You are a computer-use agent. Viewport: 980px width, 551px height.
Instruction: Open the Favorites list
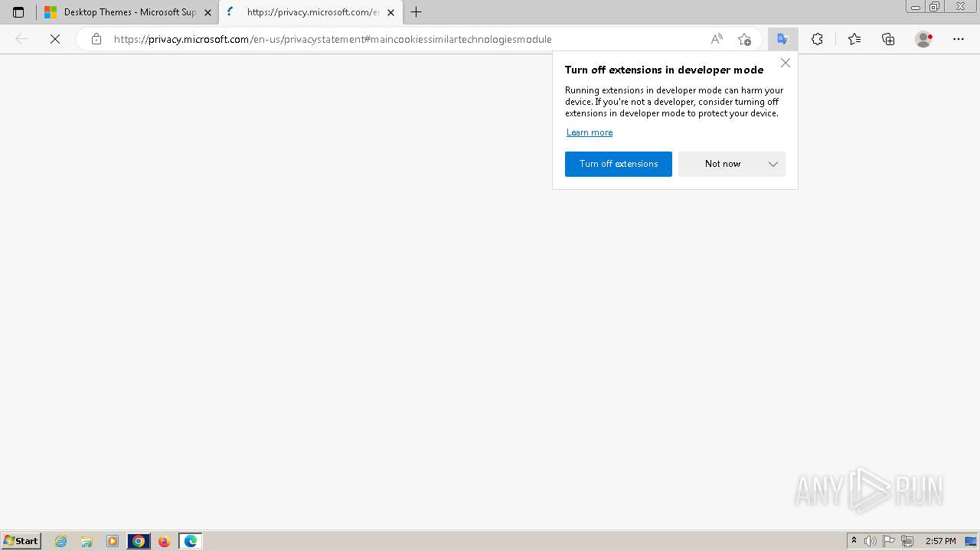coord(854,39)
